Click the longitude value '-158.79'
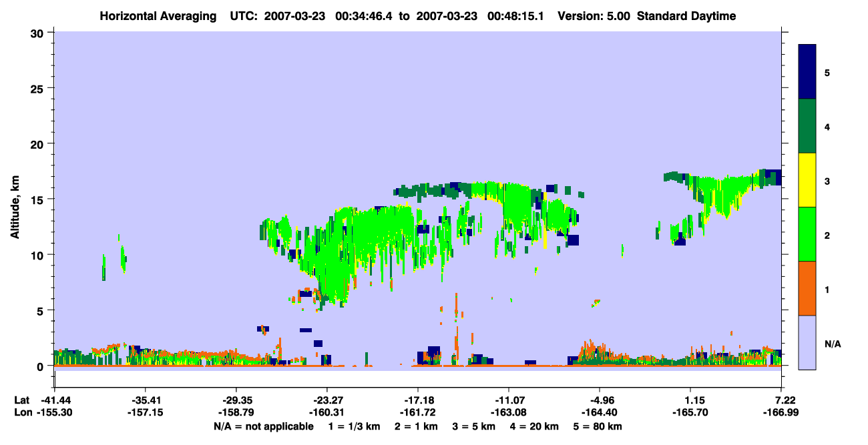 (236, 413)
